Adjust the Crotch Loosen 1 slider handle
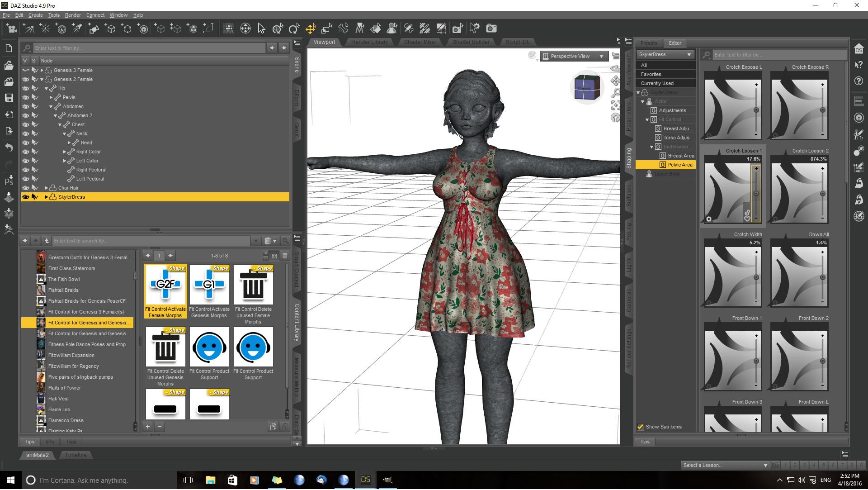868x490 pixels. [x=756, y=194]
